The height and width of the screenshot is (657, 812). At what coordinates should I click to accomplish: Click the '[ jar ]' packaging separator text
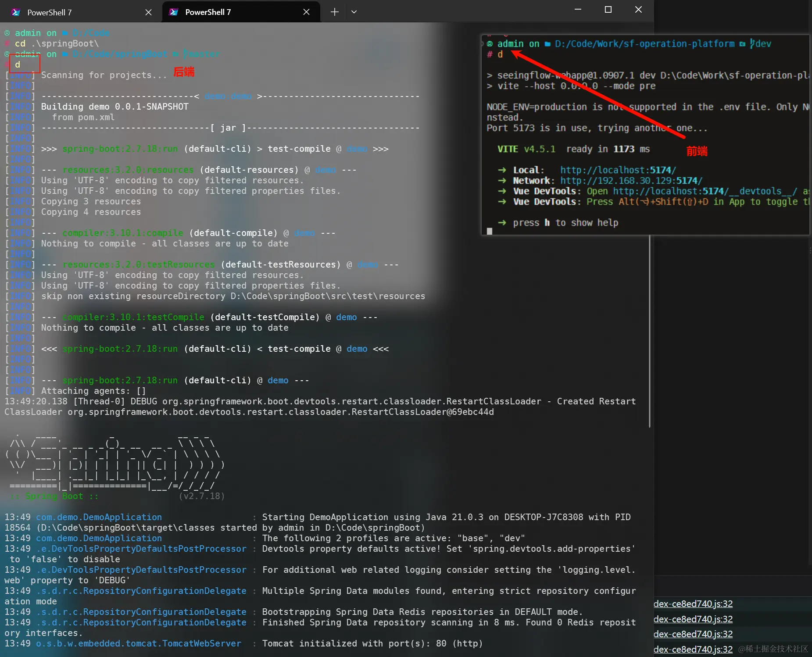click(x=228, y=128)
